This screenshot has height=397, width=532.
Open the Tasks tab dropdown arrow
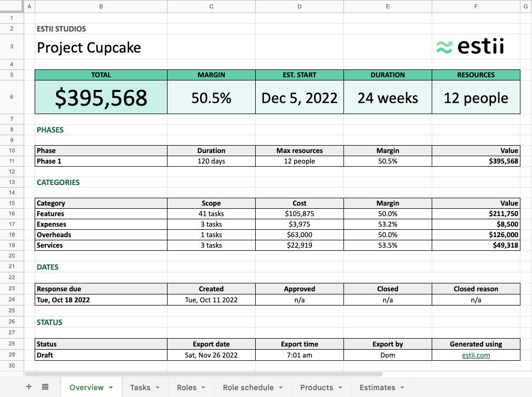(x=158, y=388)
